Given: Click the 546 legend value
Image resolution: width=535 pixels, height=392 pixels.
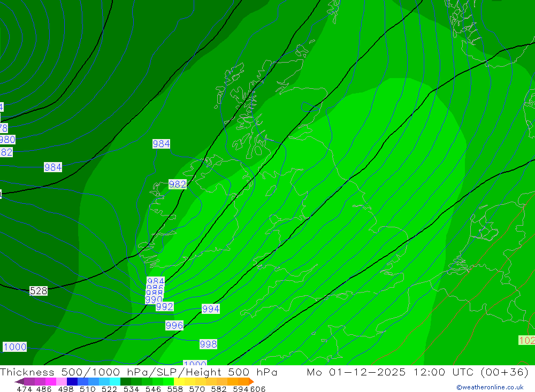Looking at the screenshot, I should [x=154, y=389].
